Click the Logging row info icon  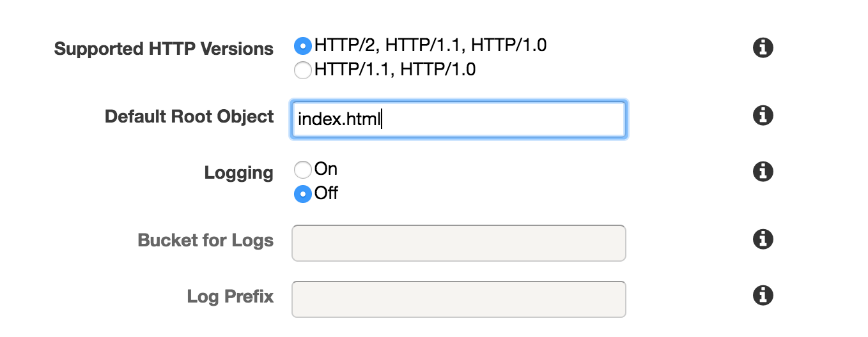click(x=763, y=172)
